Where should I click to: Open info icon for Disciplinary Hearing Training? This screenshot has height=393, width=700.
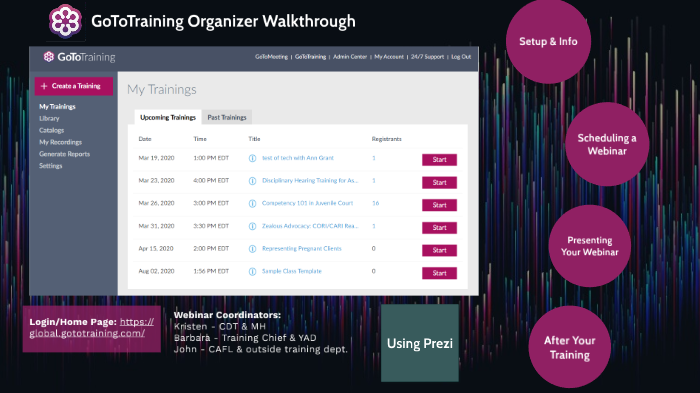coord(252,181)
